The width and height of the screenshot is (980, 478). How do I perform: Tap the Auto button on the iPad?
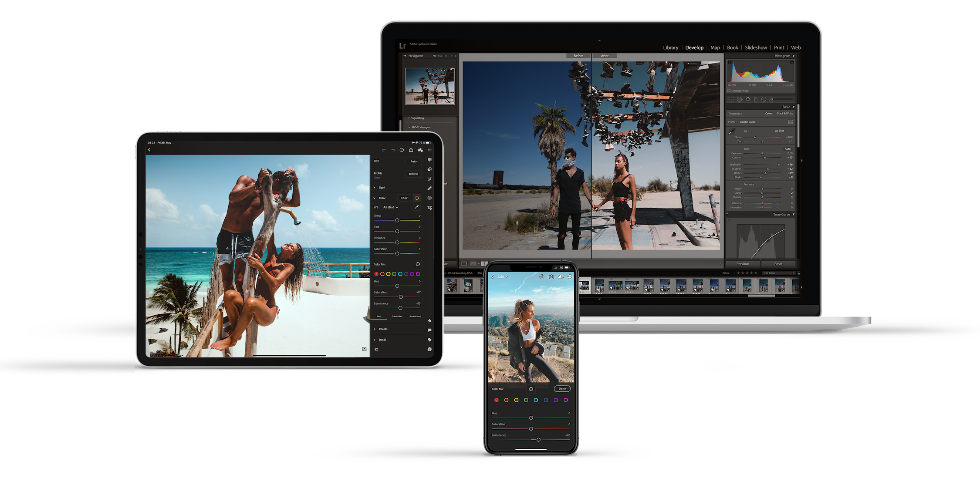point(413,162)
